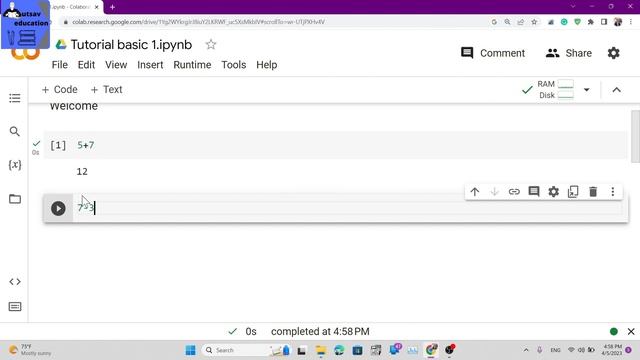Open a new browser tab
This screenshot has width=640, height=360.
tap(112, 7)
